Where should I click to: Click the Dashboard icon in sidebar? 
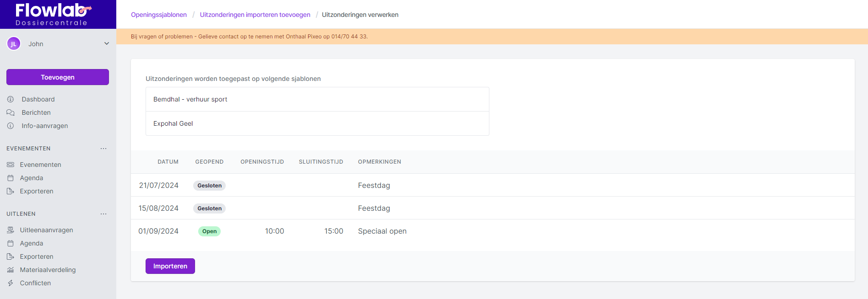coord(11,99)
